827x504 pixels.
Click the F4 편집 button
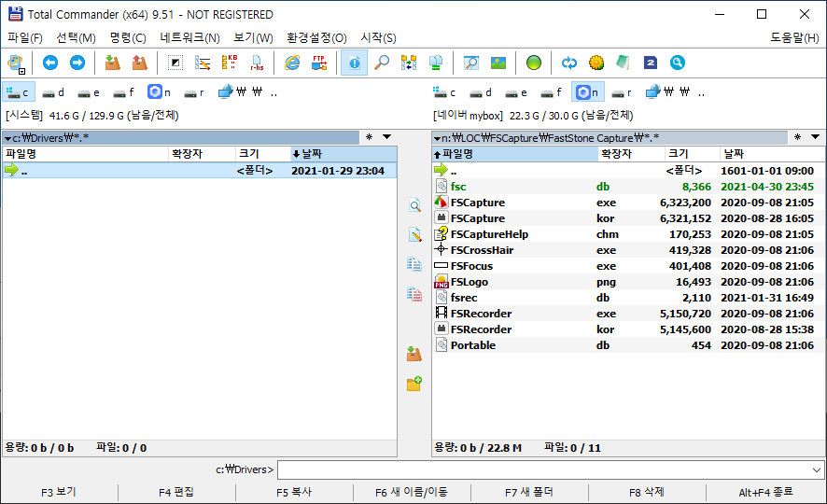pos(176,493)
